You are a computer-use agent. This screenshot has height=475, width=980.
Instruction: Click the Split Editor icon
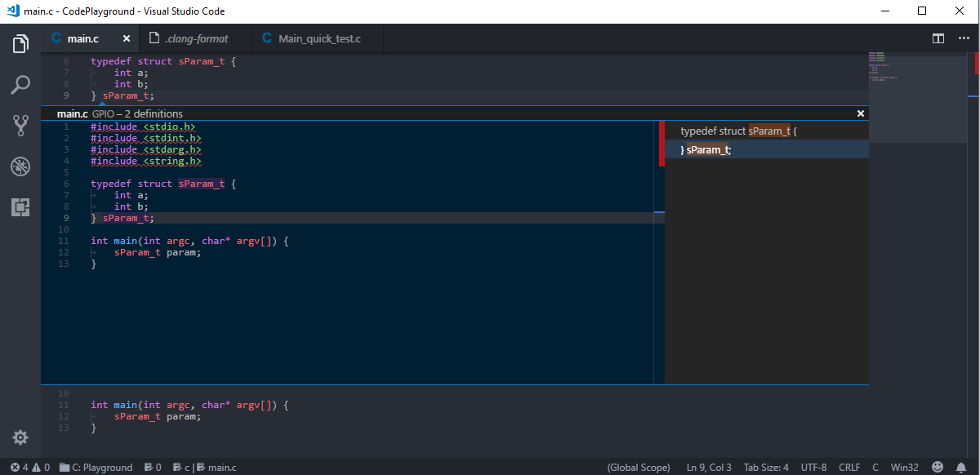[938, 38]
